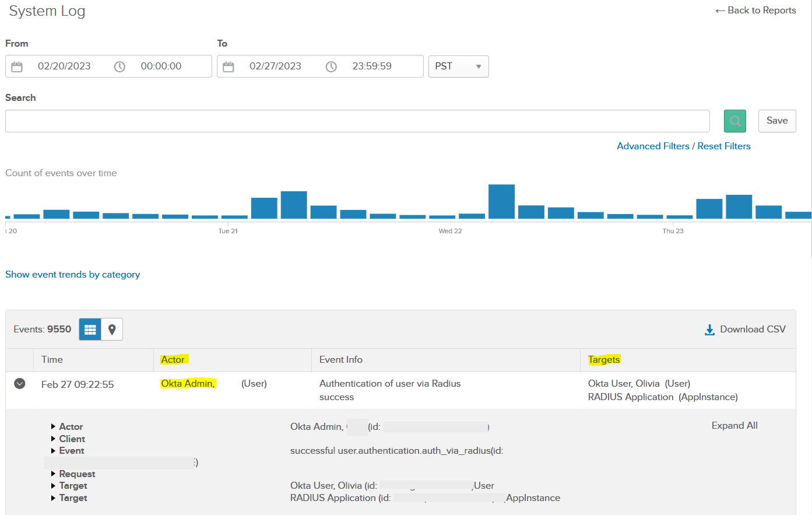This screenshot has height=515, width=812.
Task: Click the Download CSV arrow icon
Action: (x=709, y=330)
